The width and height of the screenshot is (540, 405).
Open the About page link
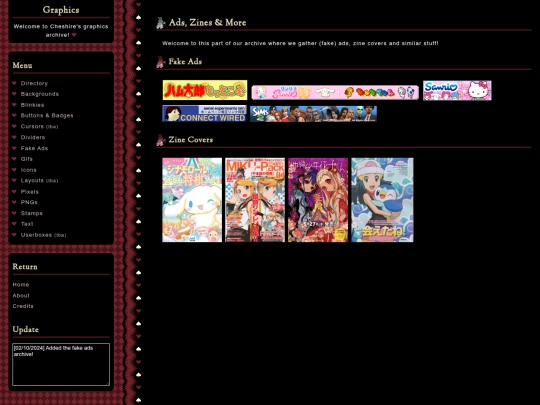[21, 296]
